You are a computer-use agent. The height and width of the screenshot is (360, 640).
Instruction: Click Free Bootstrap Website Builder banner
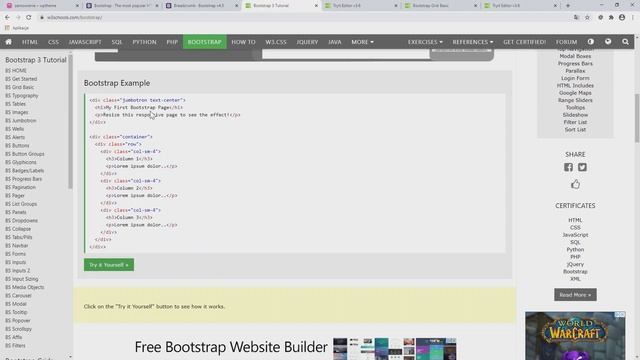295,347
